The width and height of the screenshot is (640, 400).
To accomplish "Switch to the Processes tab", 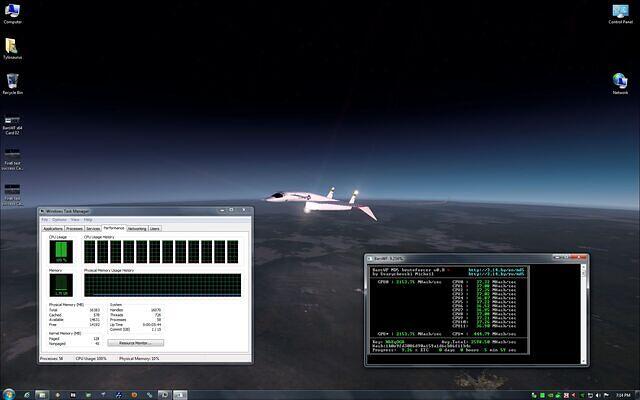I will [x=75, y=228].
